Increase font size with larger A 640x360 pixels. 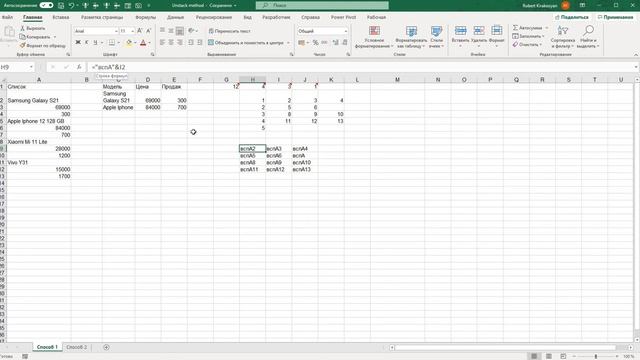[x=140, y=31]
